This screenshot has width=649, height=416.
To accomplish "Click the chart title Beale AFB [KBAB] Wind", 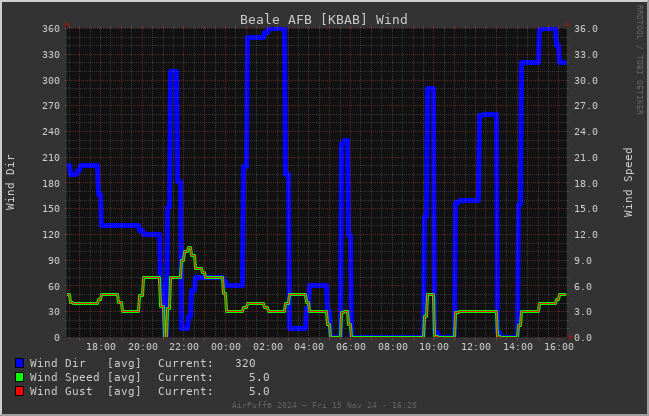I will (x=324, y=19).
